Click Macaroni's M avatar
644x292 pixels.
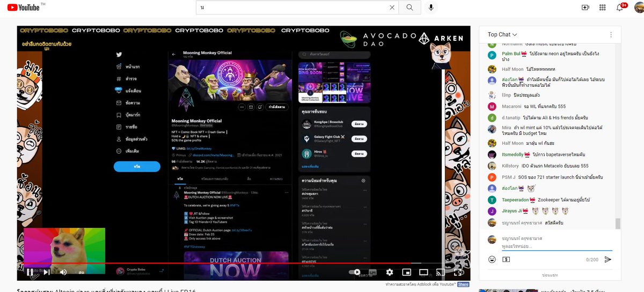coord(492,106)
